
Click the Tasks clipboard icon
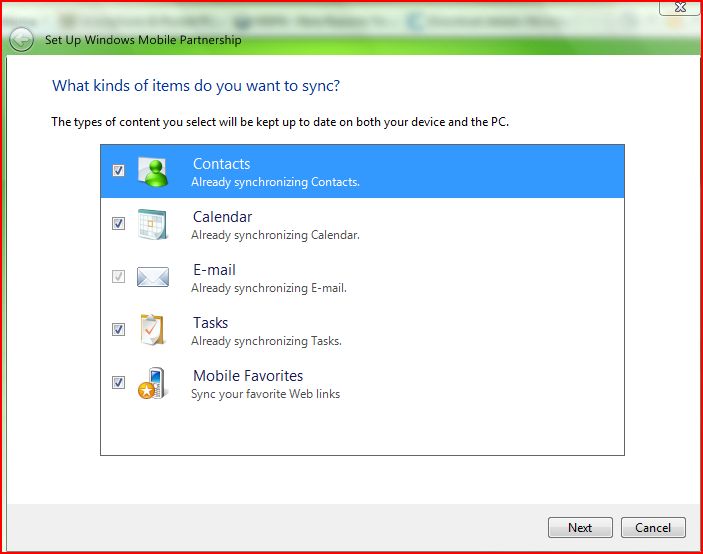coord(152,330)
